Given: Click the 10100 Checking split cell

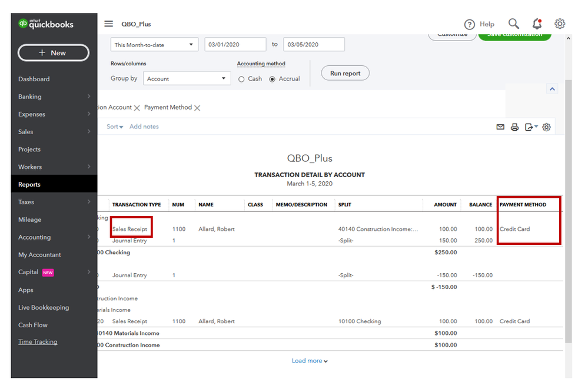Looking at the screenshot, I should [x=360, y=321].
